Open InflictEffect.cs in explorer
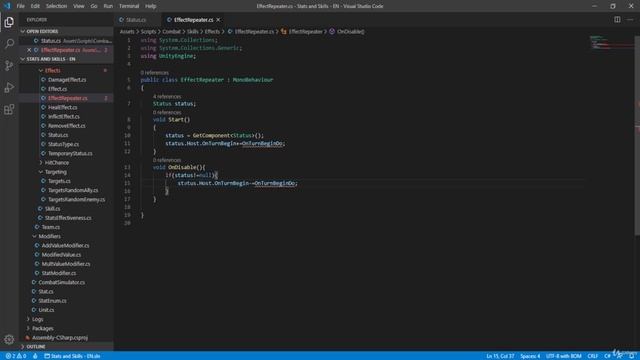This screenshot has width=640, height=360. (64, 116)
